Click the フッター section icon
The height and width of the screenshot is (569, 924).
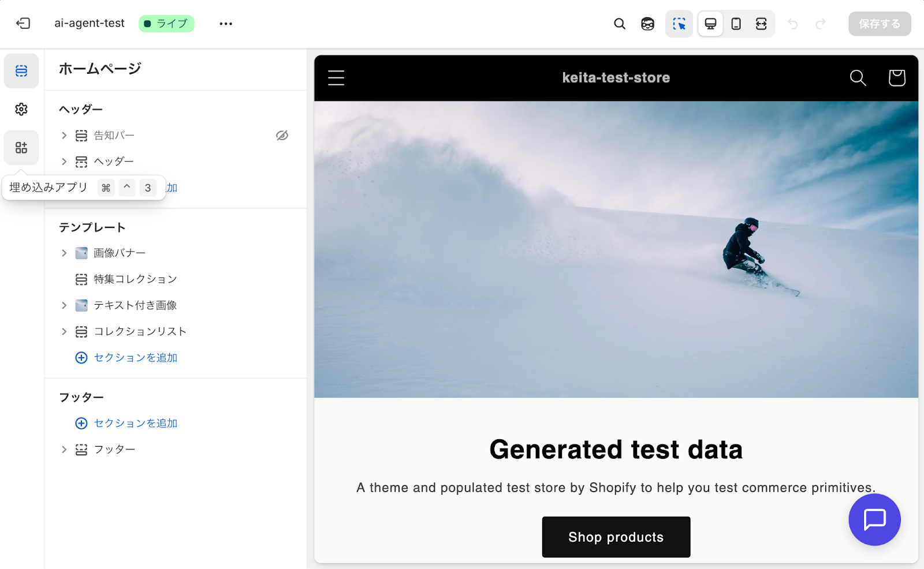coord(81,450)
